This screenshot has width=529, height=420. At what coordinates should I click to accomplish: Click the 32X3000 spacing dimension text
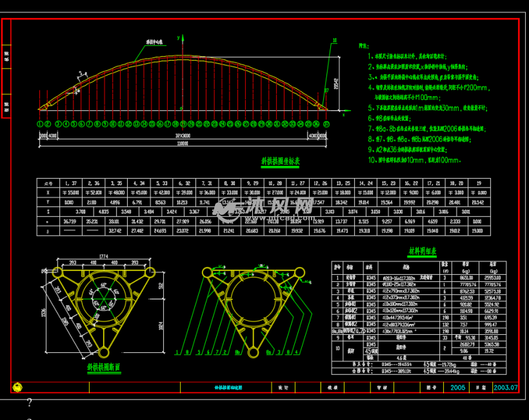[183, 137]
